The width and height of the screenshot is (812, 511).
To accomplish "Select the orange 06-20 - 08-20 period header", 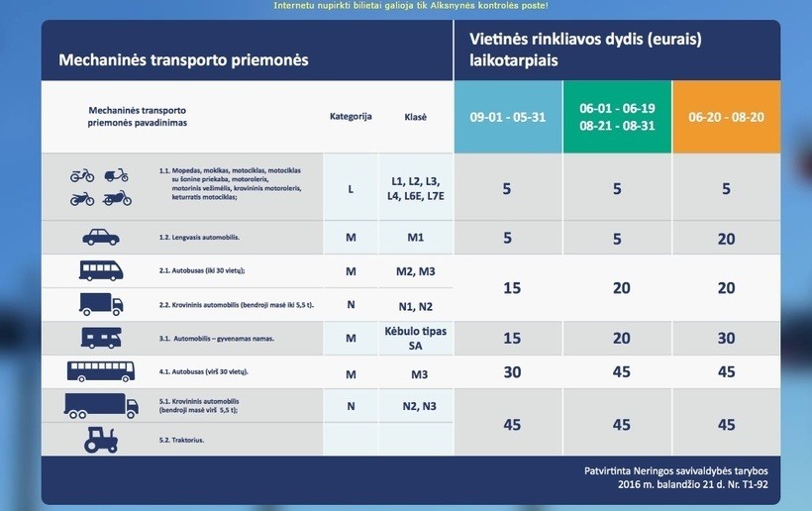I will 726,116.
